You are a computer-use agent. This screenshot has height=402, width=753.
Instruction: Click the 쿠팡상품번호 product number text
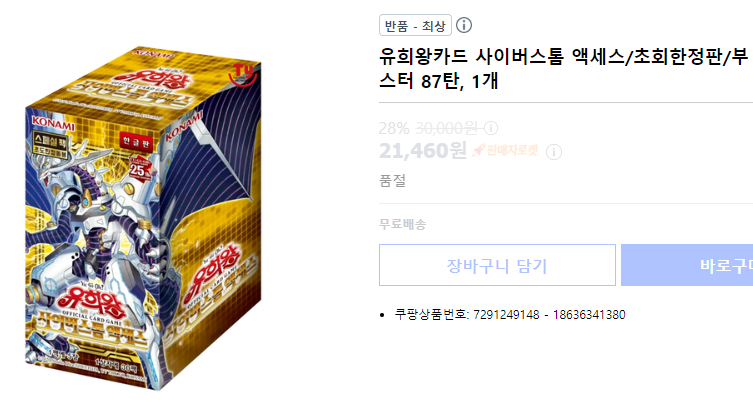tap(510, 315)
